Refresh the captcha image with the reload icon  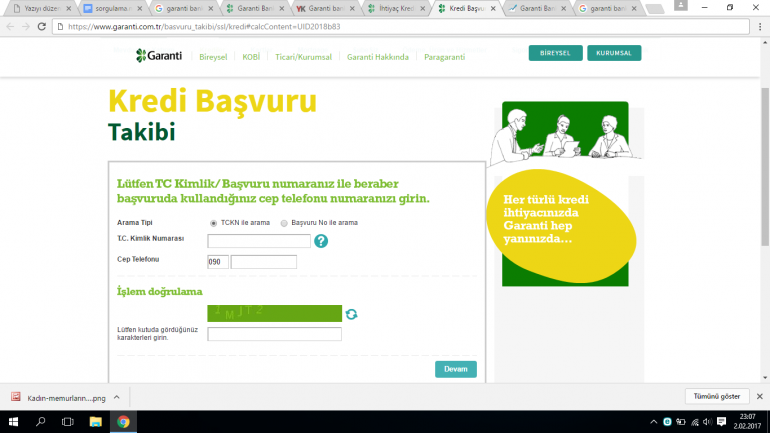[351, 314]
